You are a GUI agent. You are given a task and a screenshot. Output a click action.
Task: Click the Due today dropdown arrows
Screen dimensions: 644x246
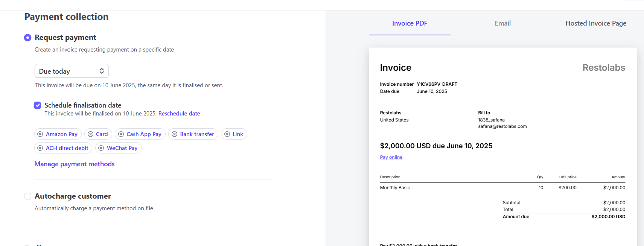pos(102,71)
